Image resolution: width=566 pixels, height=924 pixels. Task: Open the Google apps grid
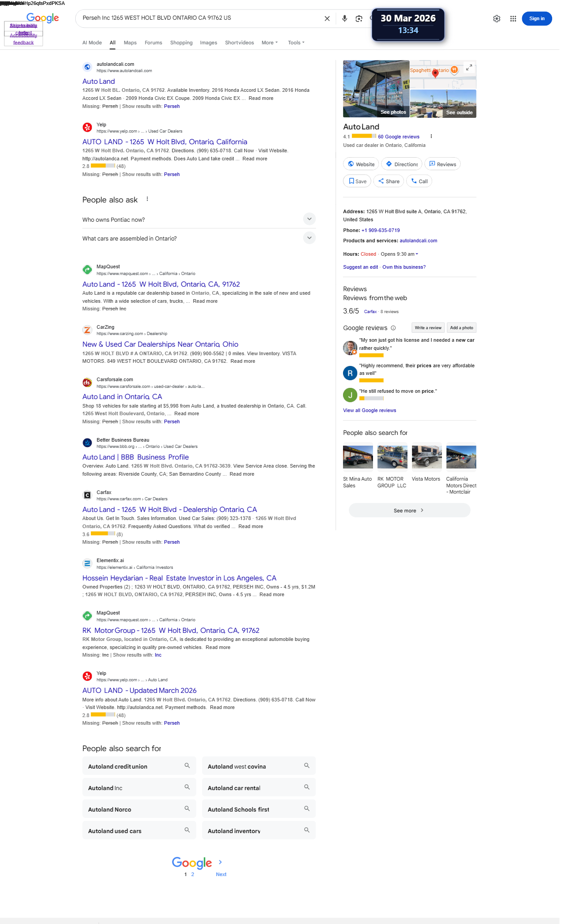pyautogui.click(x=513, y=18)
